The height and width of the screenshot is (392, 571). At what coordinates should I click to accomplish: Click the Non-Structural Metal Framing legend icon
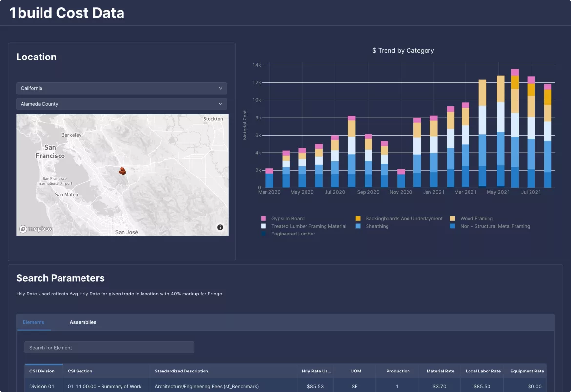pyautogui.click(x=452, y=226)
